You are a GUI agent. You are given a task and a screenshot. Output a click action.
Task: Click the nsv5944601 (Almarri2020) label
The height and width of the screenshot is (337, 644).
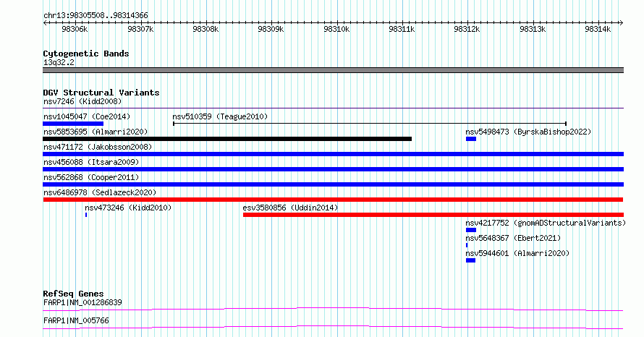point(517,253)
